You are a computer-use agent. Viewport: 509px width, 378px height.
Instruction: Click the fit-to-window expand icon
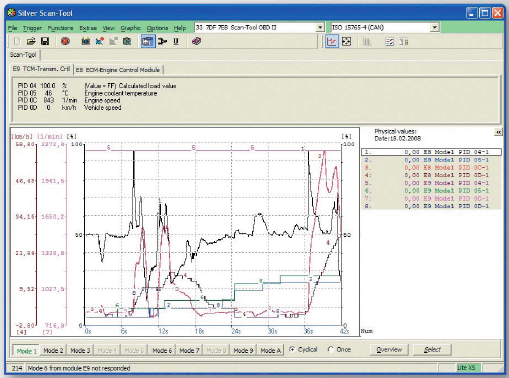[x=347, y=42]
